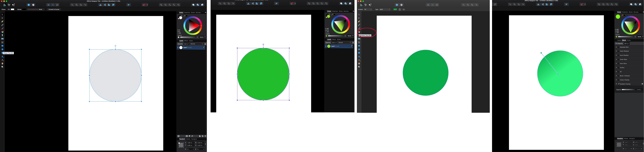Image resolution: width=644 pixels, height=152 pixels.
Task: Enable the Gaussian Blur effect checkbox
Action: click(619, 47)
